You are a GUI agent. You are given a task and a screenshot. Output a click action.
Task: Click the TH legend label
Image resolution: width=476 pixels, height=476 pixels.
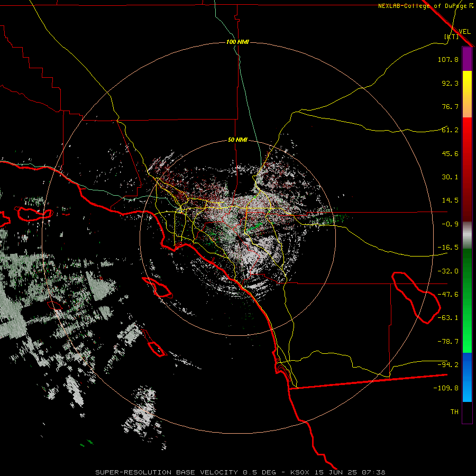click(x=454, y=412)
